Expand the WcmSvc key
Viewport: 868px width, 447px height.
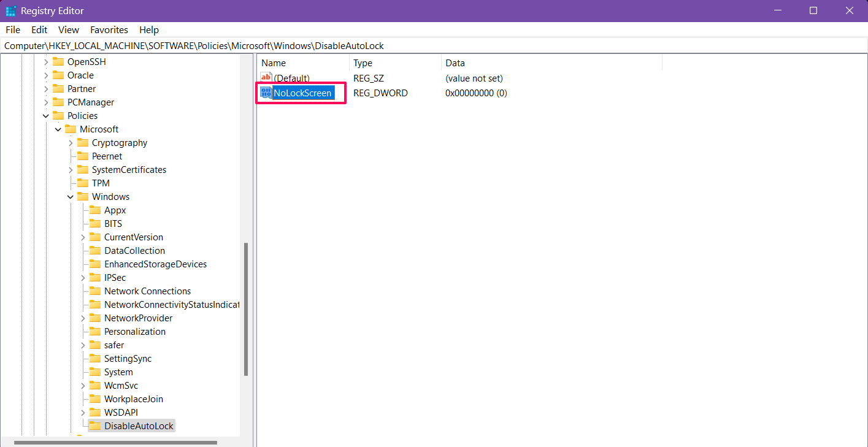[x=83, y=385]
